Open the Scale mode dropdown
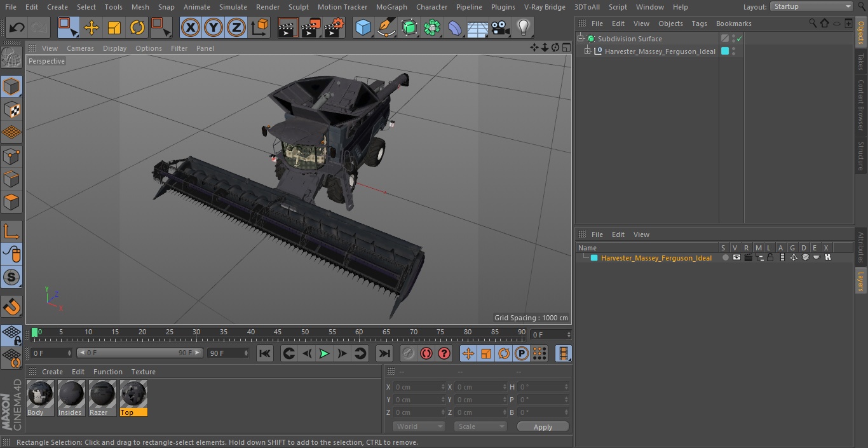Image resolution: width=868 pixels, height=448 pixels. click(x=480, y=426)
